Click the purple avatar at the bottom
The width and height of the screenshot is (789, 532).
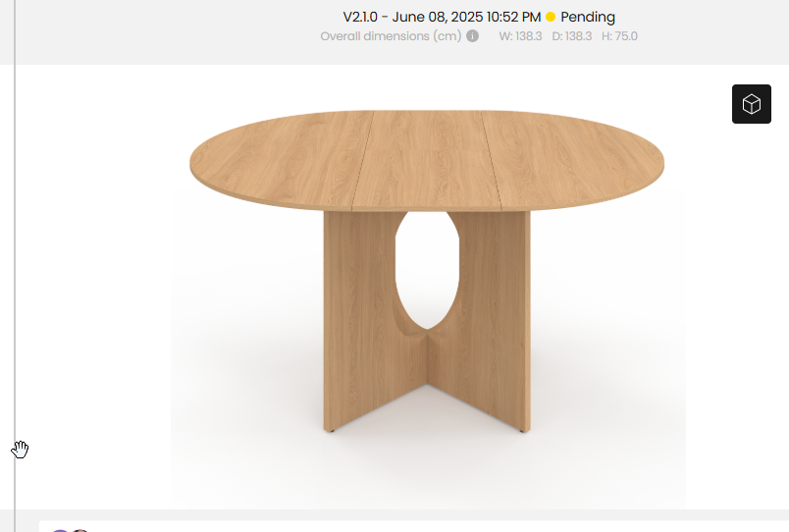61,530
